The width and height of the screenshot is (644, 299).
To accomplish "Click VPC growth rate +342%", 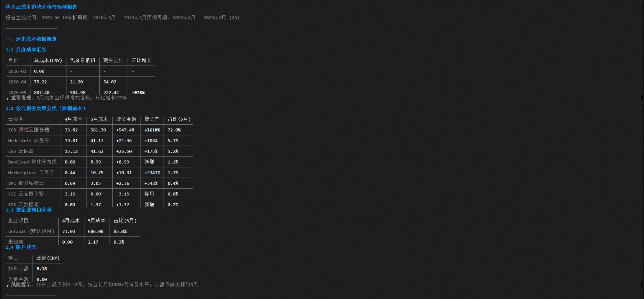I will 151,183.
